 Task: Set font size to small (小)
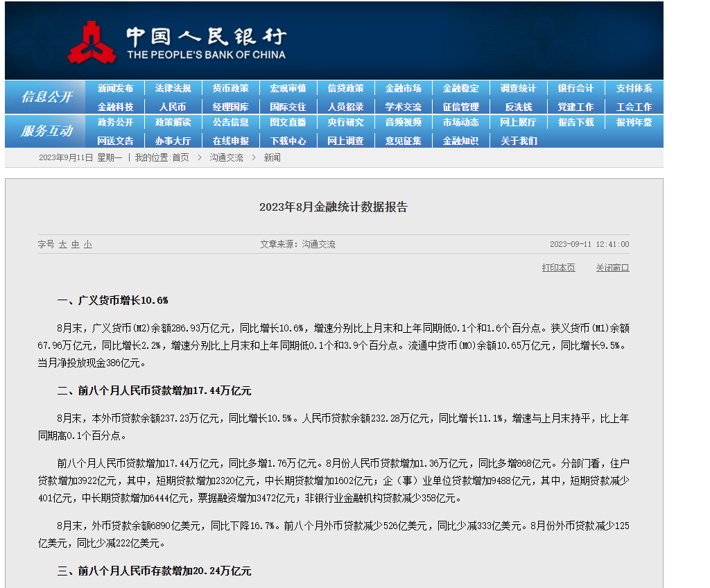click(87, 245)
